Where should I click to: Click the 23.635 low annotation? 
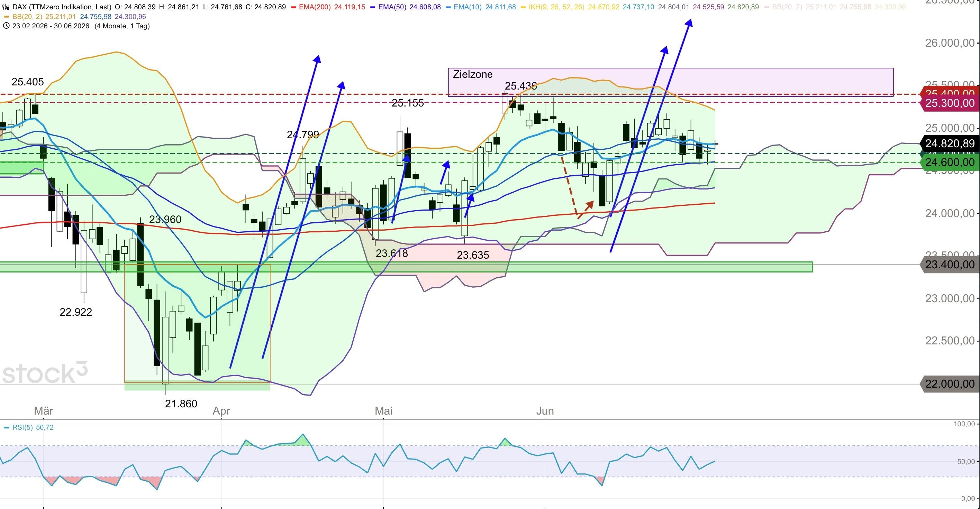473,255
